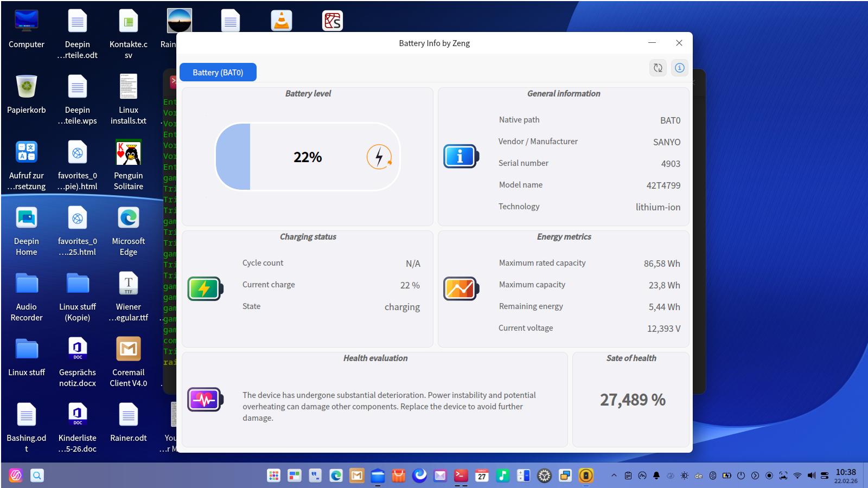Expand the system tray hidden icons arrow
The image size is (868, 488).
pos(614,476)
